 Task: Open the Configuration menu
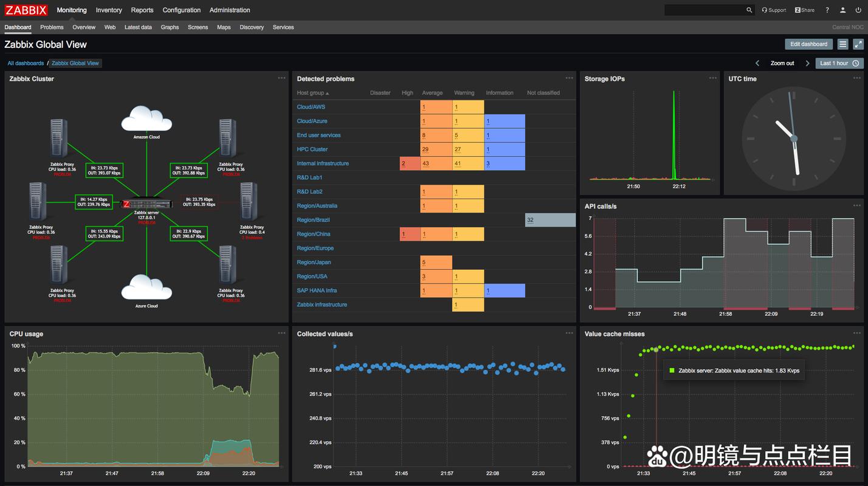coord(182,10)
